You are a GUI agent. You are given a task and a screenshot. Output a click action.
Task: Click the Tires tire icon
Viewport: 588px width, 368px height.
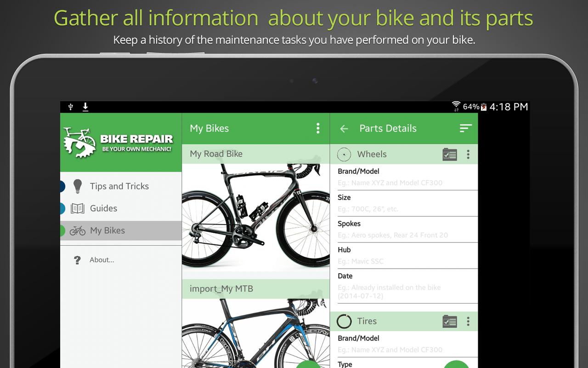pos(344,322)
